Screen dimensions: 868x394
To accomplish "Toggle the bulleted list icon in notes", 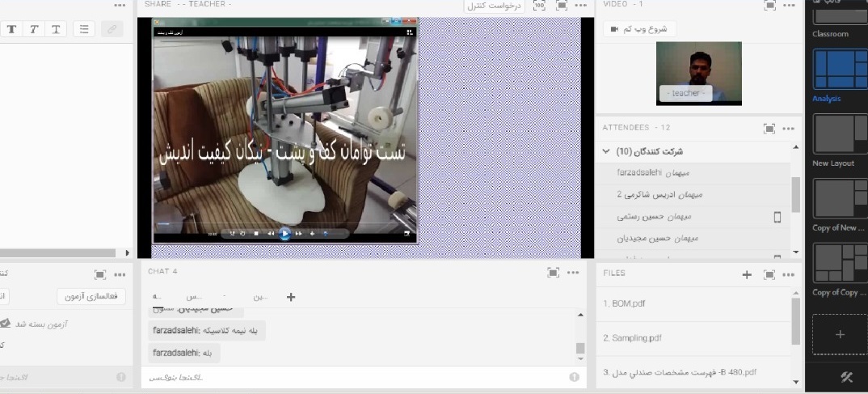I will [x=84, y=29].
